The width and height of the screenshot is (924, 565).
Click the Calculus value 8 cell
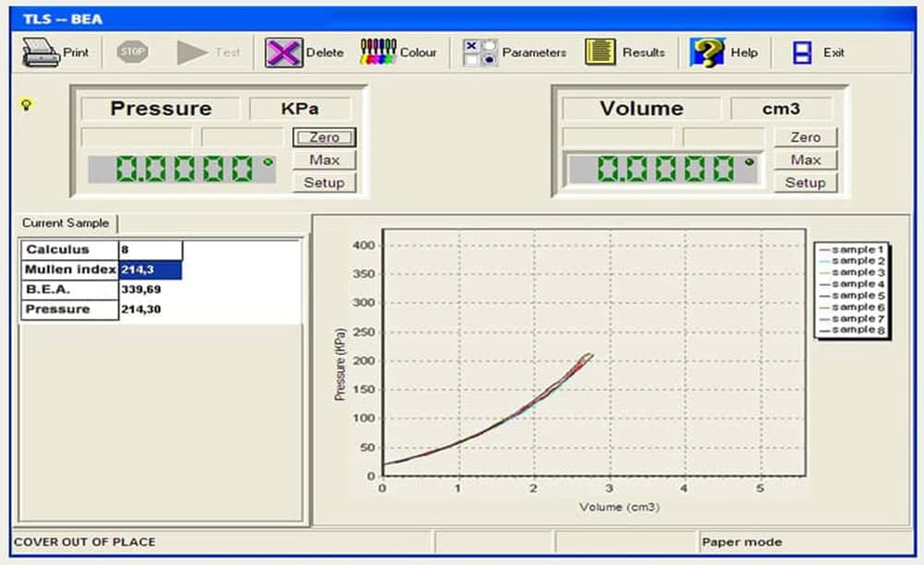[x=150, y=250]
